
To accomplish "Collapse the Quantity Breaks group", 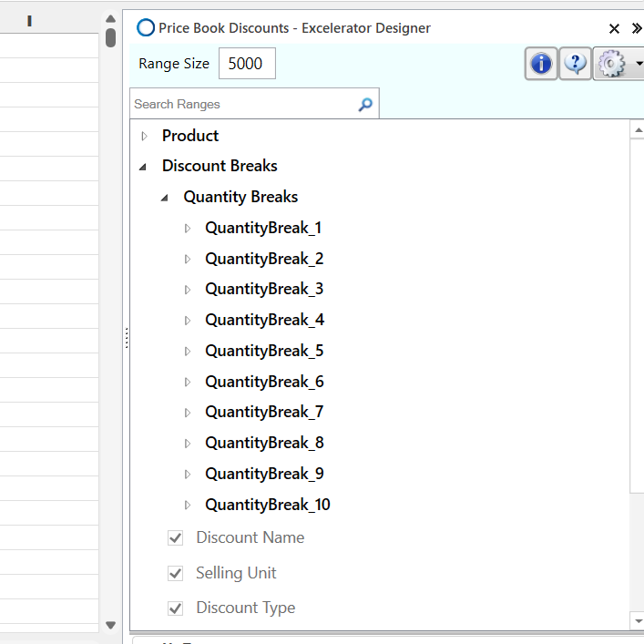I will point(165,198).
